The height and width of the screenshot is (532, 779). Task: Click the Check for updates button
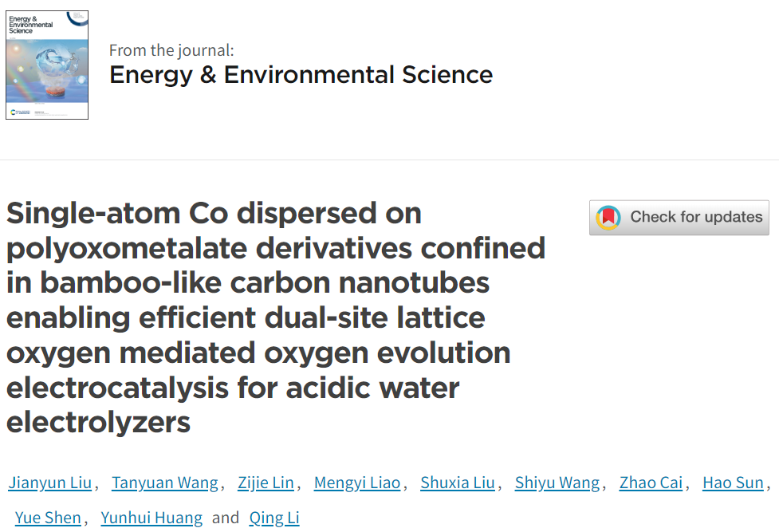[x=679, y=217]
